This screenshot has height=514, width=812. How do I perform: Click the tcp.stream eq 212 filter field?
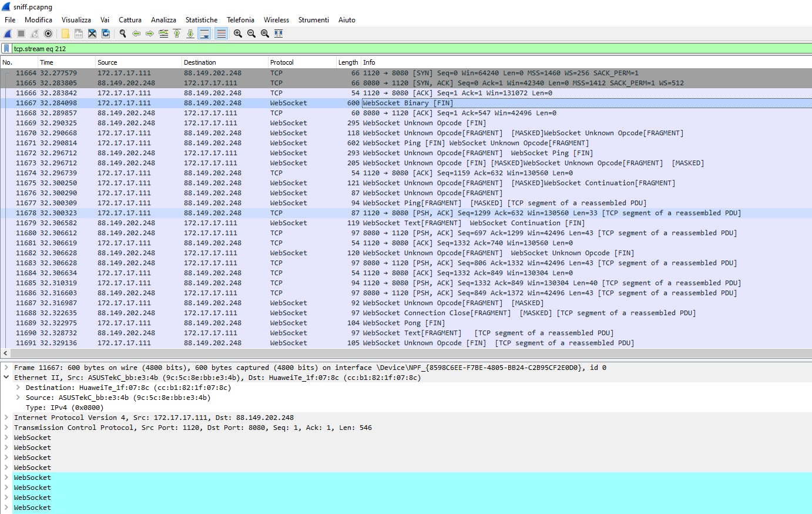point(411,49)
